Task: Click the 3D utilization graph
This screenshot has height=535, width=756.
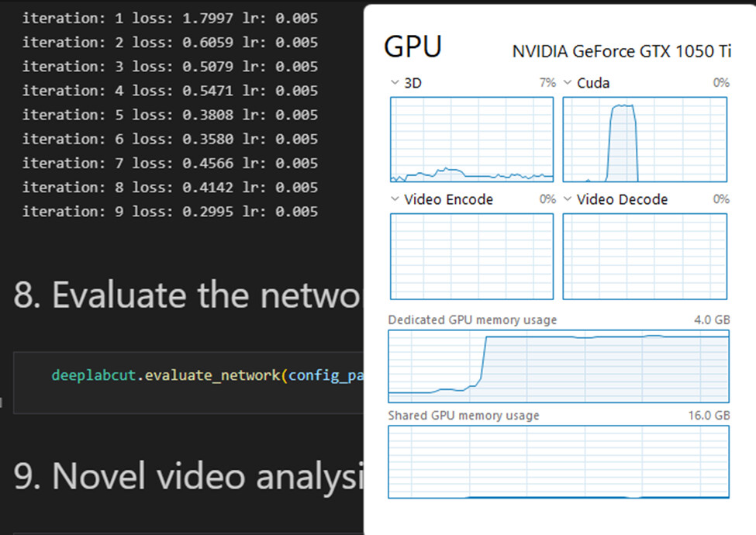Action: click(x=471, y=140)
